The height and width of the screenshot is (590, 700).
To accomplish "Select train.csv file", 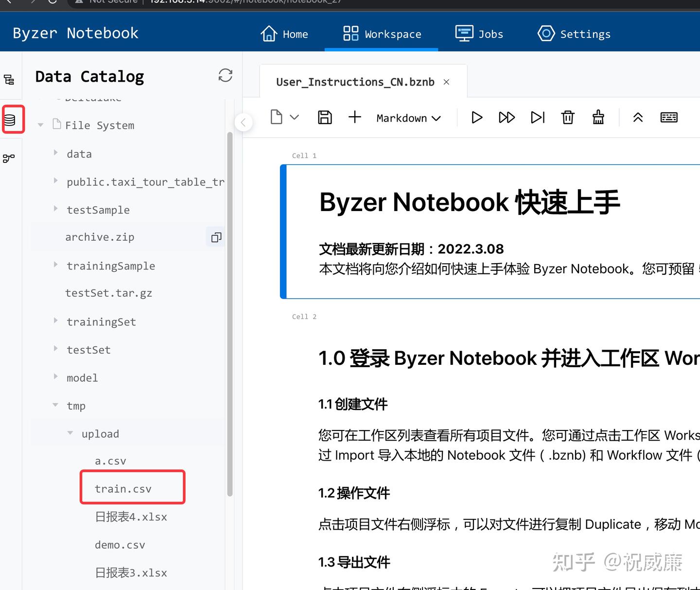I will click(x=123, y=489).
